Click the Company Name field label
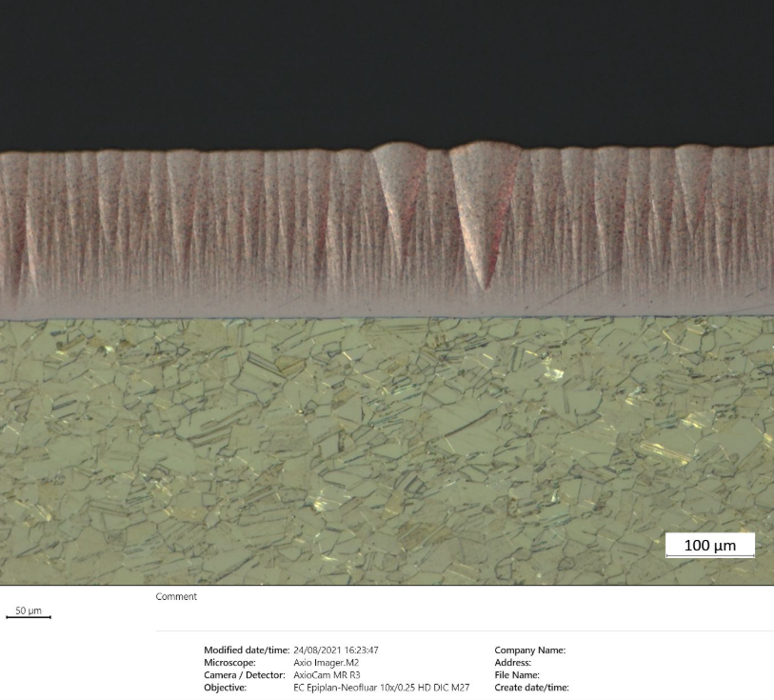This screenshot has height=700, width=774. coord(529,650)
